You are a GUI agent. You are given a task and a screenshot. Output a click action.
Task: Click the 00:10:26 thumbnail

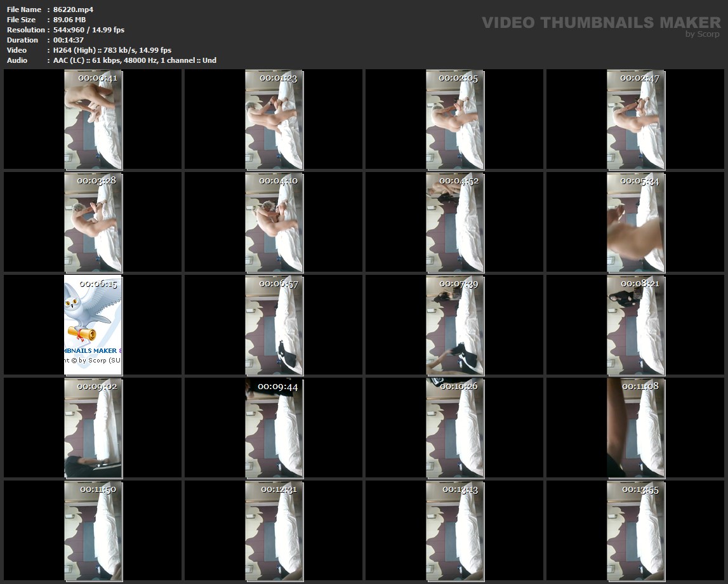(x=454, y=428)
